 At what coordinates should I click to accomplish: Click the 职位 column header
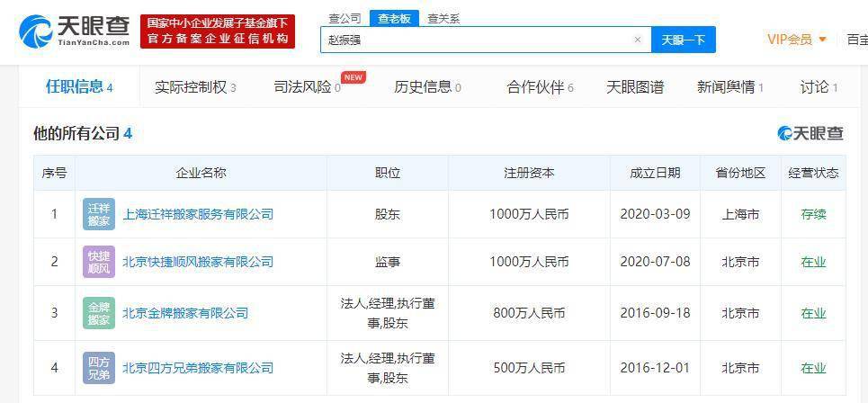point(388,174)
